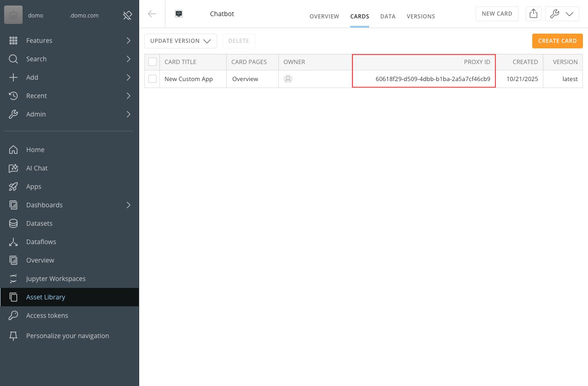Check the New Custom App row checkbox
588x386 pixels.
pos(153,79)
